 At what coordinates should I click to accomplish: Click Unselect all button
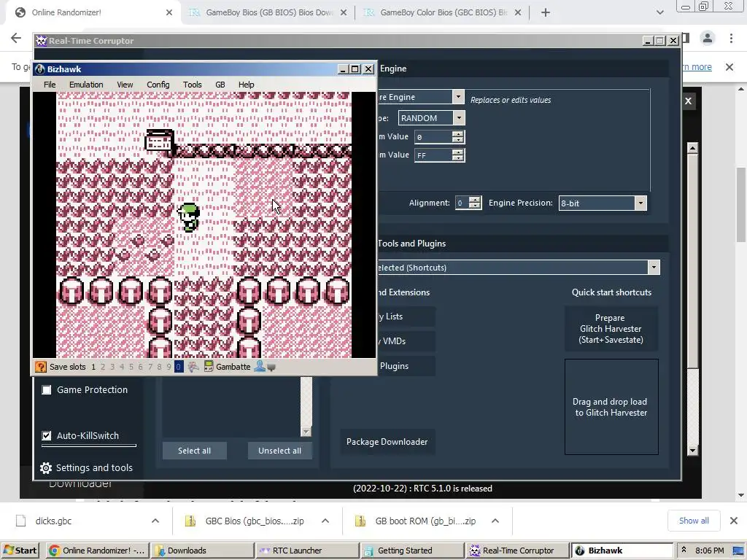pos(279,451)
